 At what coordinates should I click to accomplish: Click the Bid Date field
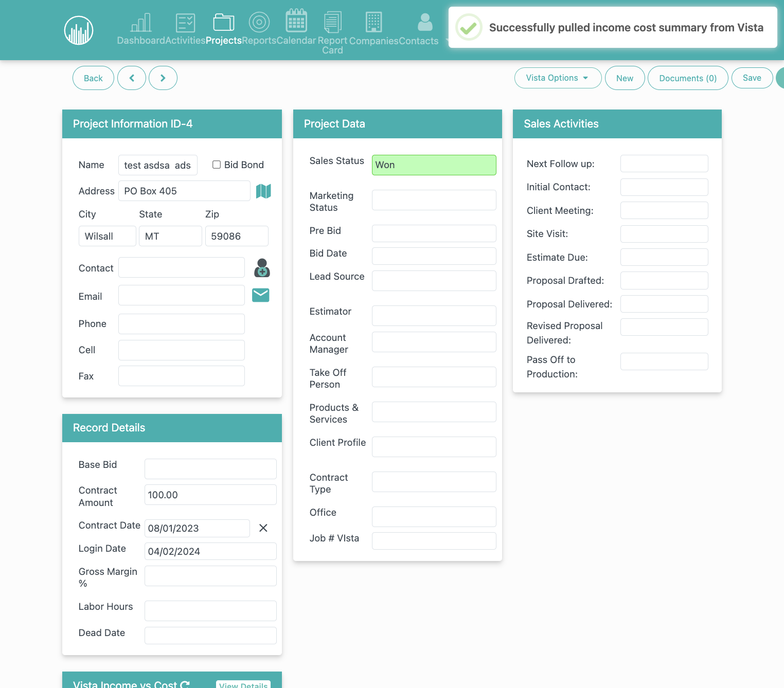(x=434, y=256)
